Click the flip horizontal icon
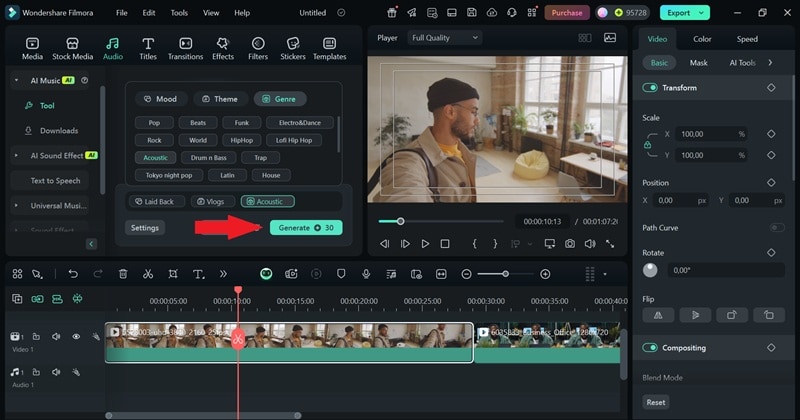Viewport: 800px width, 420px height. coord(658,315)
